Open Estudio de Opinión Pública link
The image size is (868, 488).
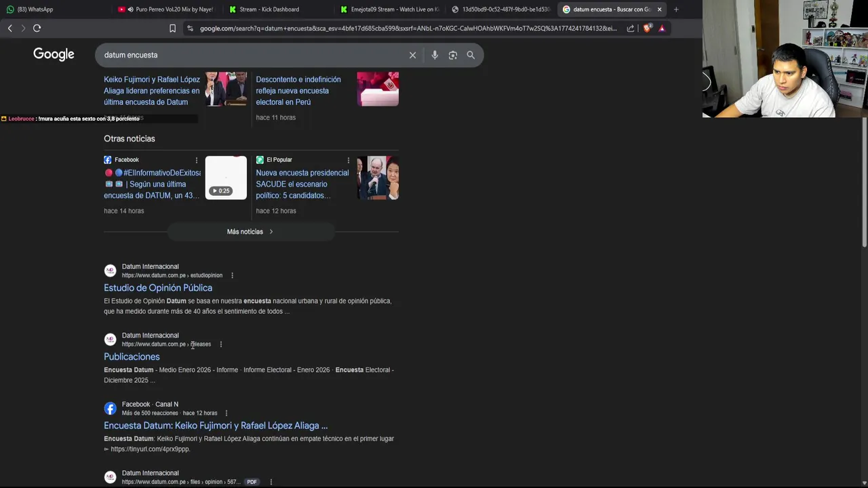(158, 288)
